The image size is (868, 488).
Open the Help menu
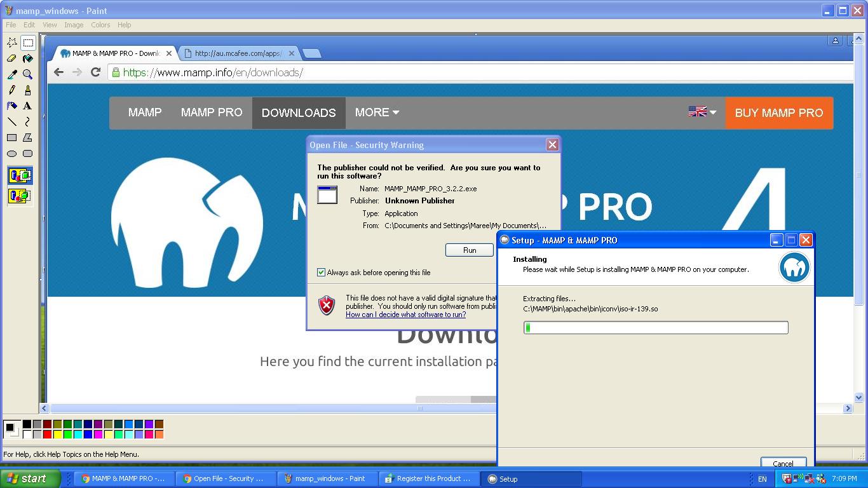pyautogui.click(x=125, y=25)
